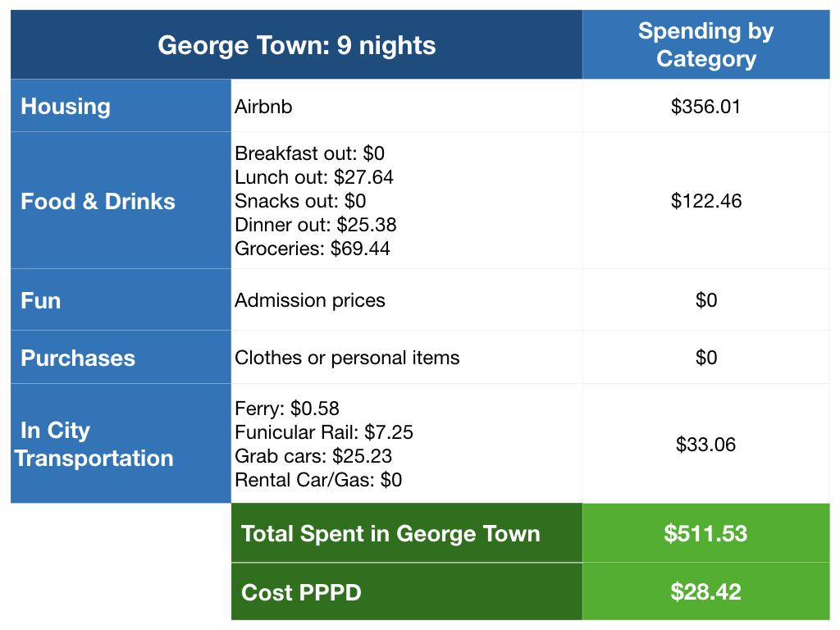Select the Airbnb description cell
The image size is (840, 630).
(263, 107)
